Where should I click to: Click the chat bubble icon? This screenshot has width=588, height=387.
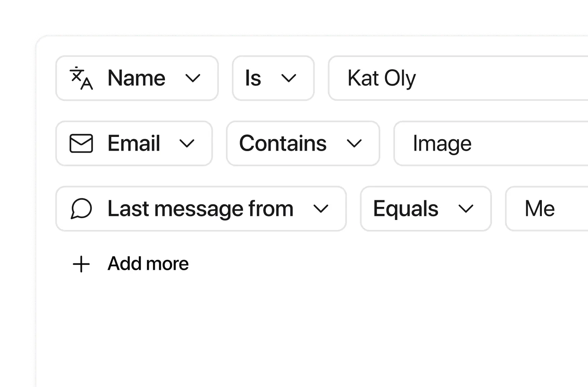81,209
